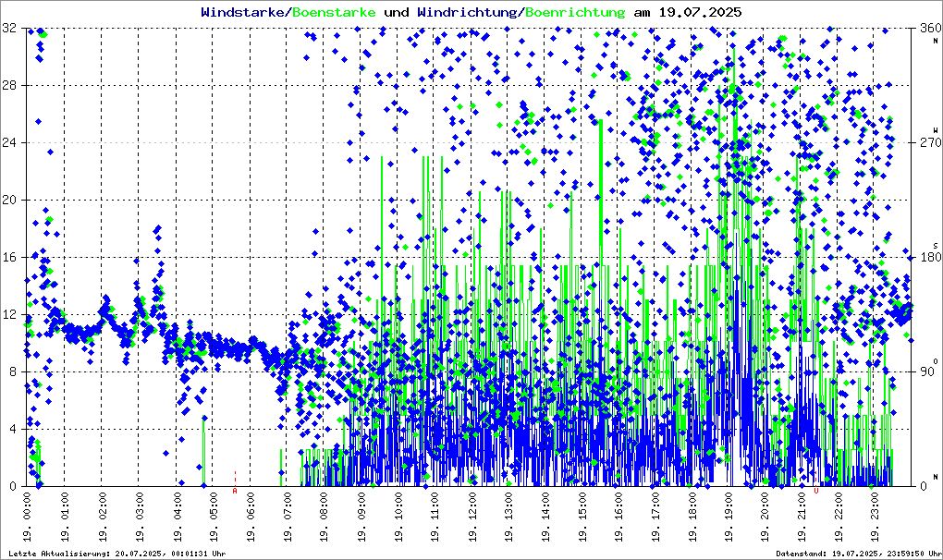Viewport: 943px width, 560px height.
Task: Click the '8' wind speed axis label
Action: [13, 371]
